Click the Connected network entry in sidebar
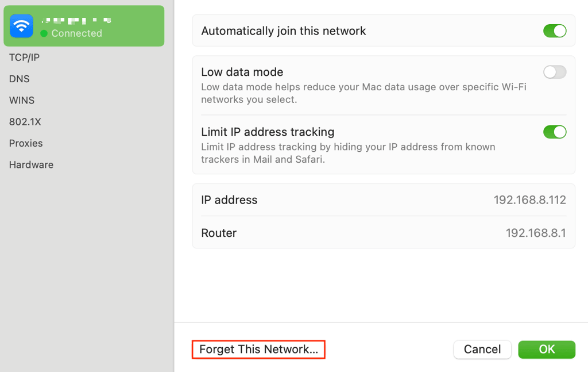 [84, 26]
